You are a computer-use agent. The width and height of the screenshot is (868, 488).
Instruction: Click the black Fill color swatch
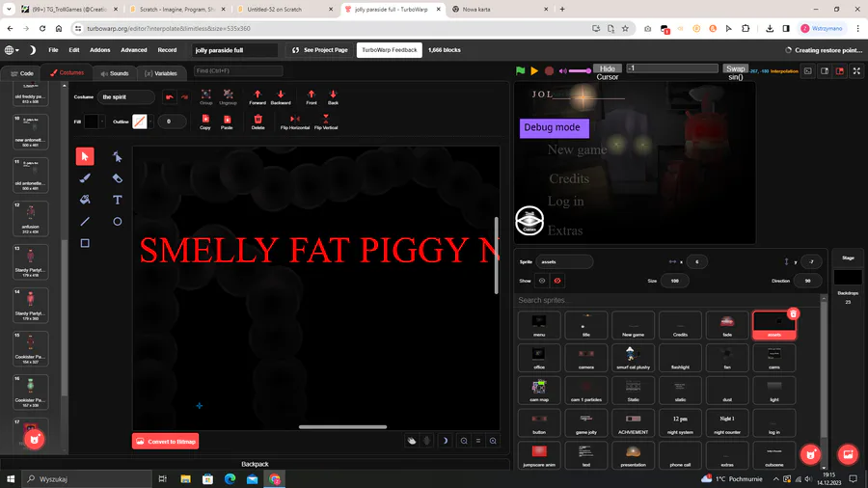point(92,122)
